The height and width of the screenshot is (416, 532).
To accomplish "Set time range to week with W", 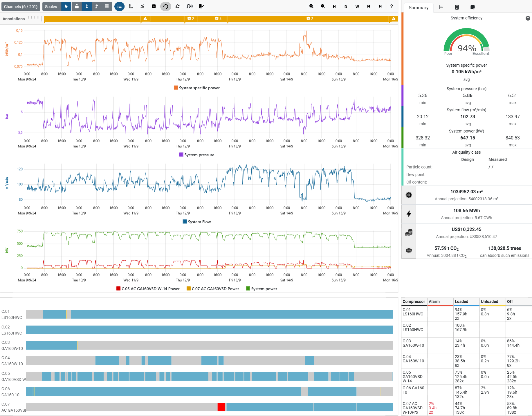I will point(357,6).
